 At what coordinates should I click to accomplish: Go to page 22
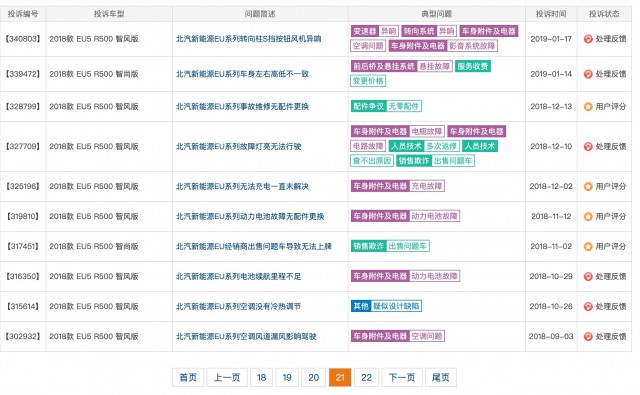tap(367, 377)
